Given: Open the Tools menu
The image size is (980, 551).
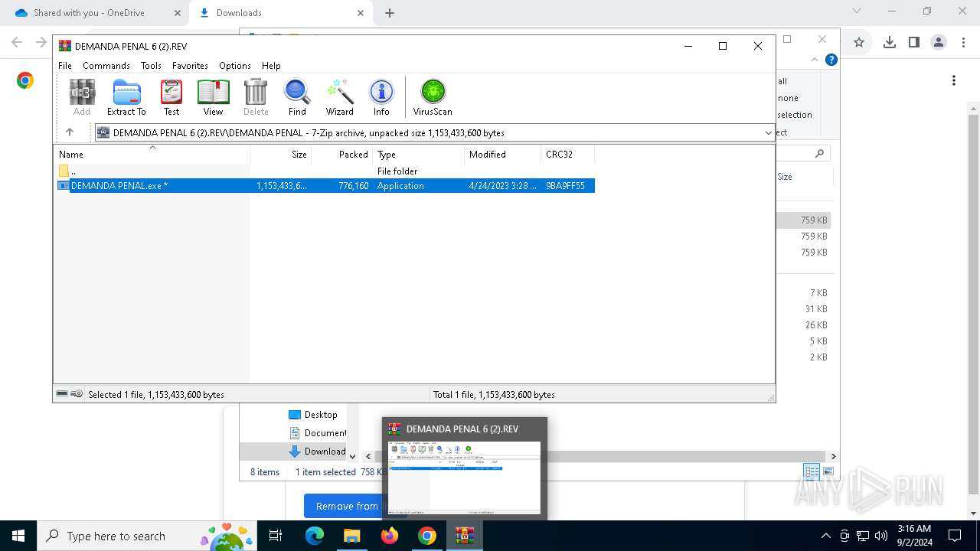Looking at the screenshot, I should pos(151,66).
